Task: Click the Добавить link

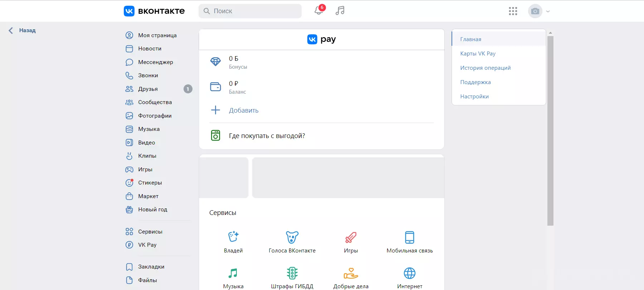Action: [244, 110]
